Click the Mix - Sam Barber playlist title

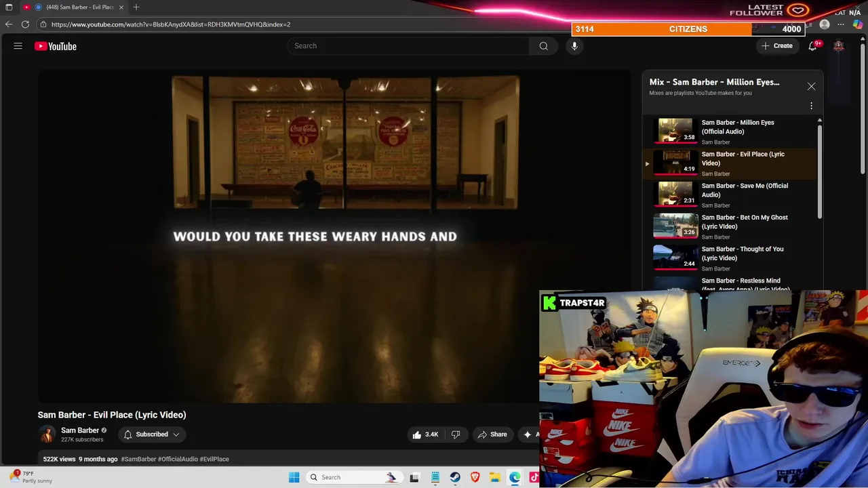click(714, 82)
